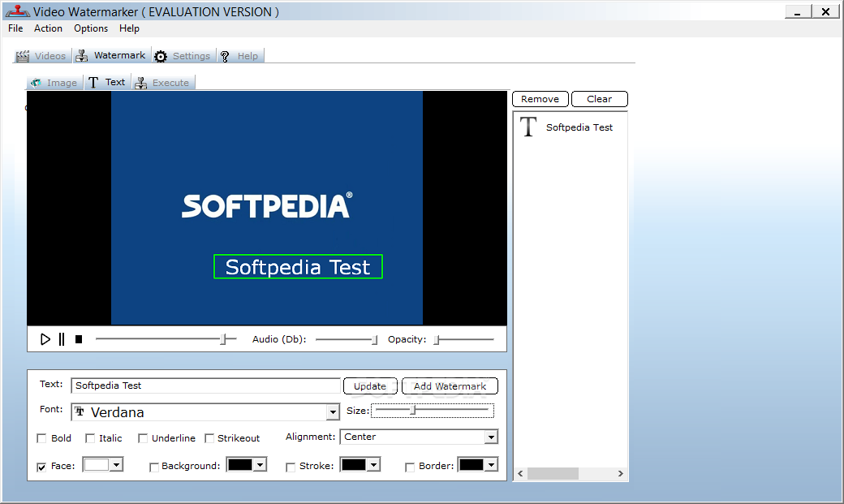
Task: Open the Watermark tab
Action: (111, 55)
